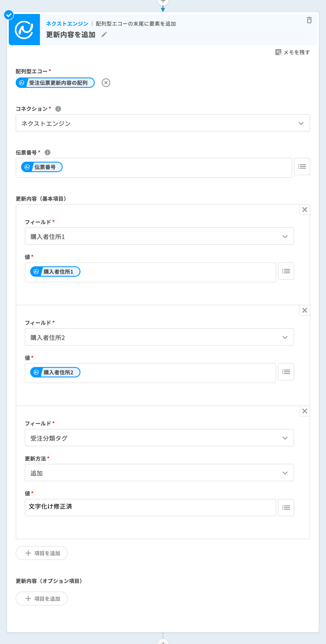
Task: Click the pencil icon beside 更新内容を追加
Action: (104, 35)
